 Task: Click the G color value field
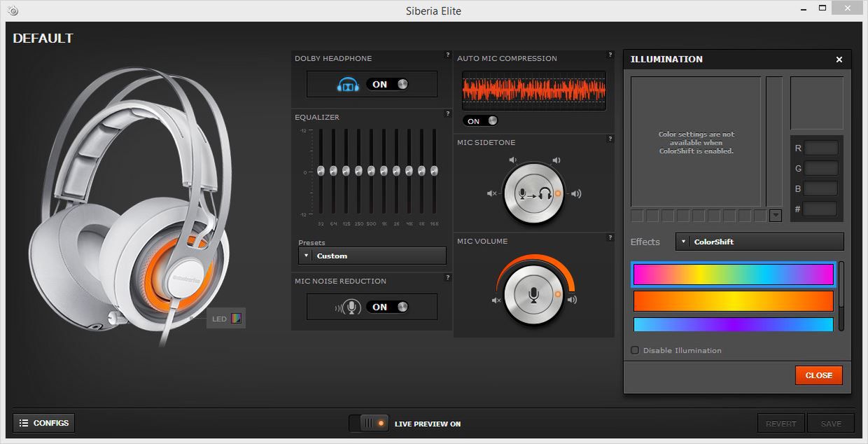821,168
